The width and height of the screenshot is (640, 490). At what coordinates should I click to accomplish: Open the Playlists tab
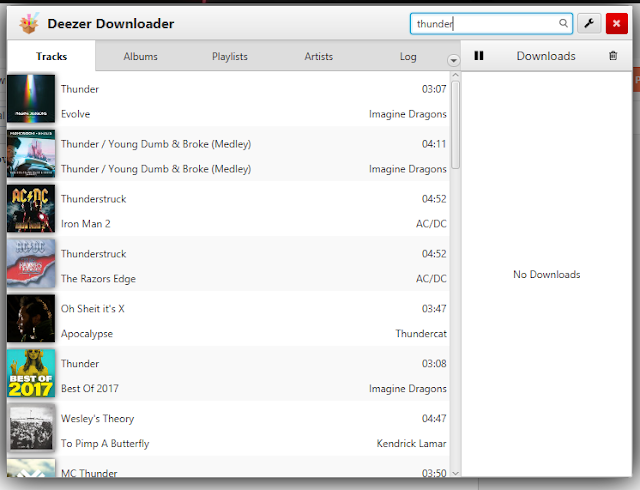click(229, 56)
